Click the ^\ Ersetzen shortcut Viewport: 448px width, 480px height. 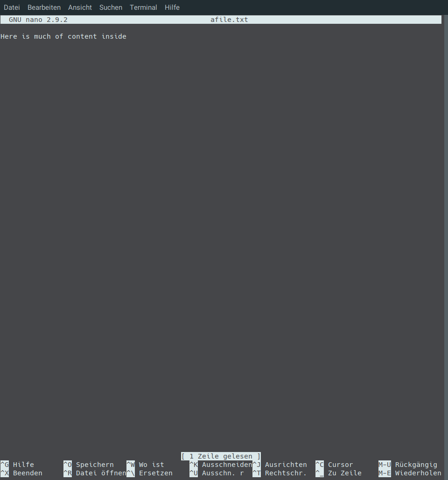pos(149,473)
